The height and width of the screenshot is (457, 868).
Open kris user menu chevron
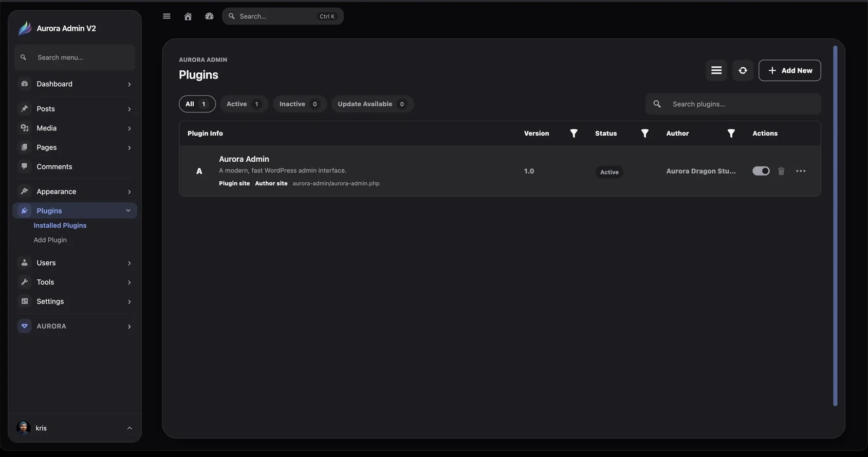(130, 428)
